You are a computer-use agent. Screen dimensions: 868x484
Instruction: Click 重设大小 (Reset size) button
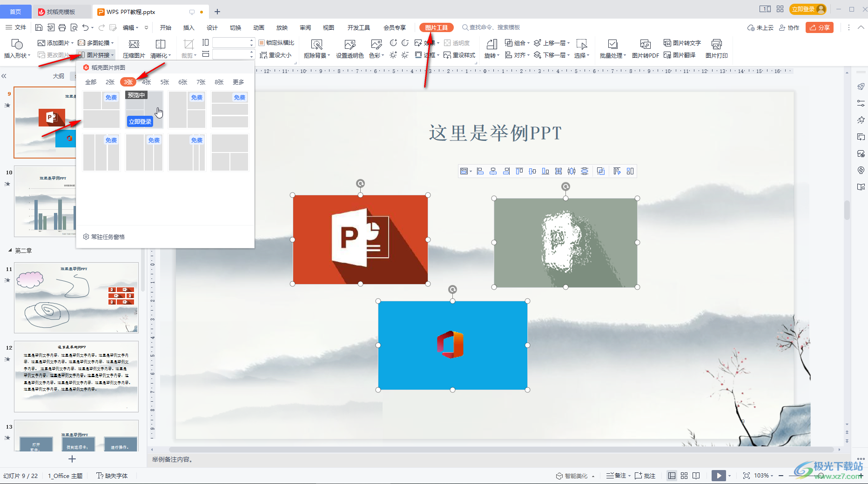coord(276,55)
